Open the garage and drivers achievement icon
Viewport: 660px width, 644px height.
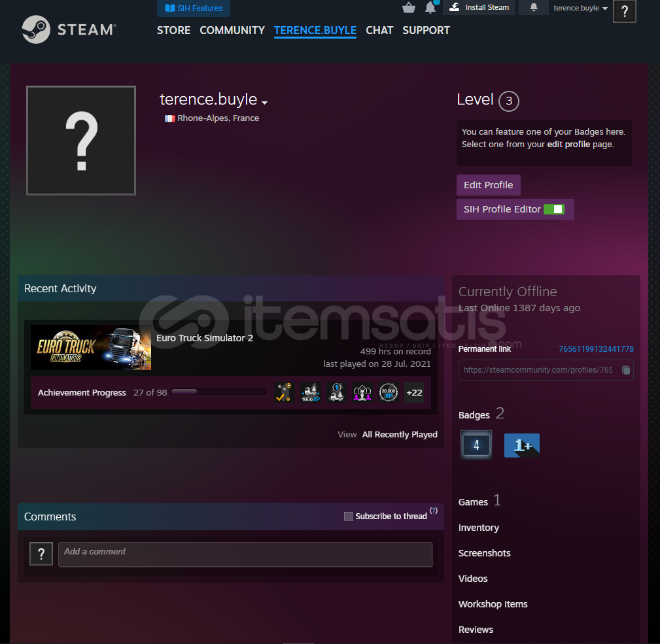(x=362, y=392)
